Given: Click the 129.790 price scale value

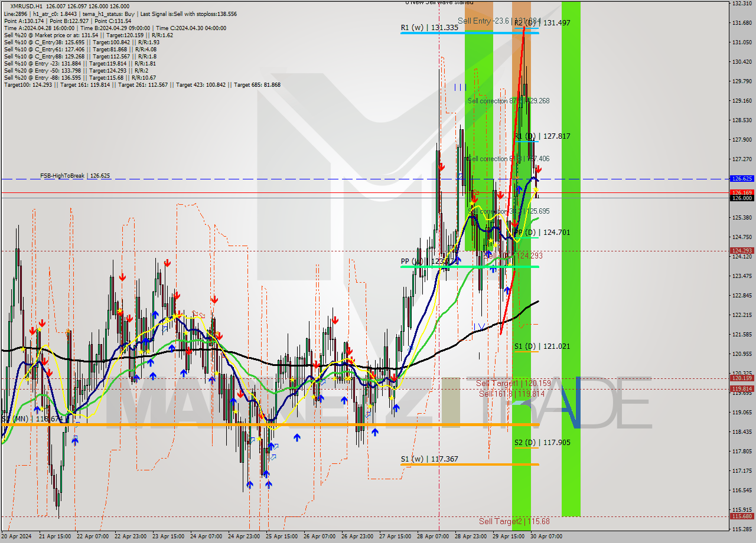Looking at the screenshot, I should (742, 81).
